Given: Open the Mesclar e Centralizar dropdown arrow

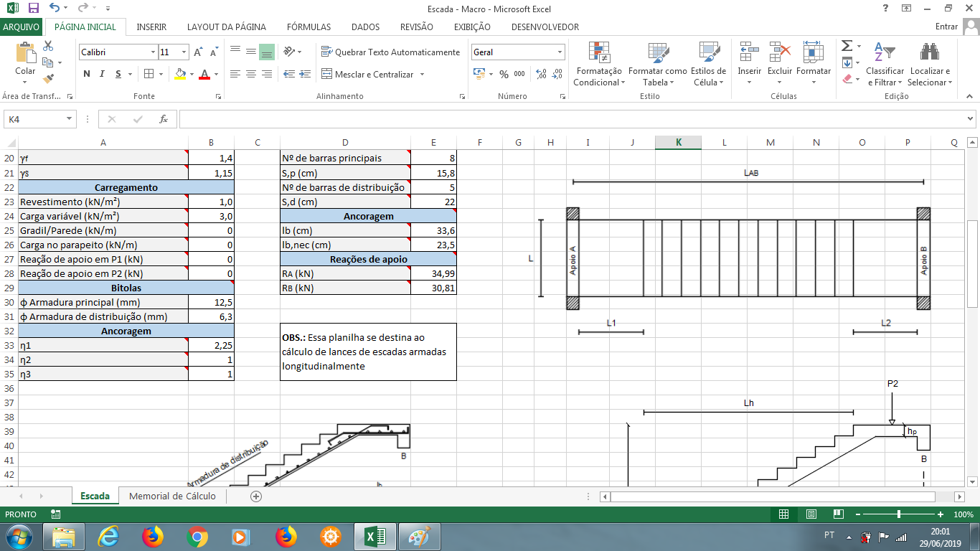Looking at the screenshot, I should (422, 75).
